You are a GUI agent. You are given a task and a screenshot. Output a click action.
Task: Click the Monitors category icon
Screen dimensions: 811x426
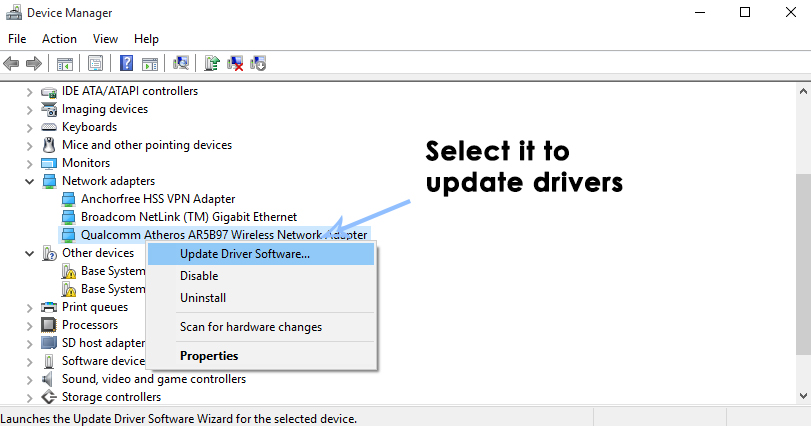pos(49,163)
